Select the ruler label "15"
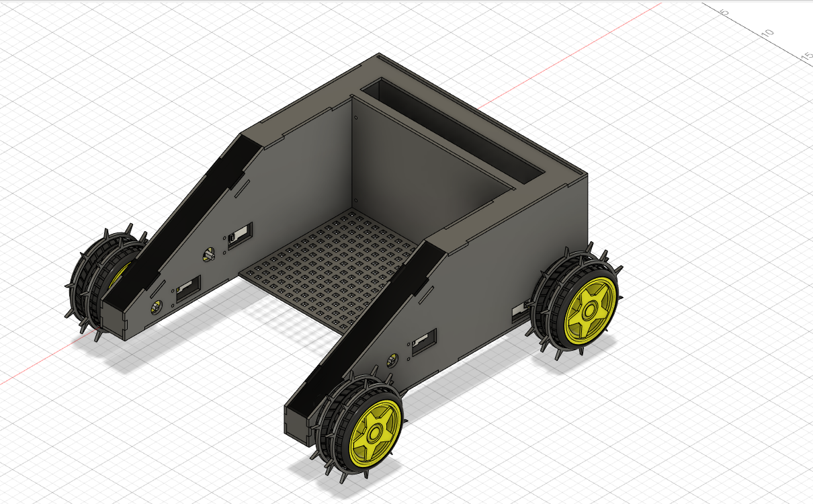The image size is (813, 504). pos(807,58)
